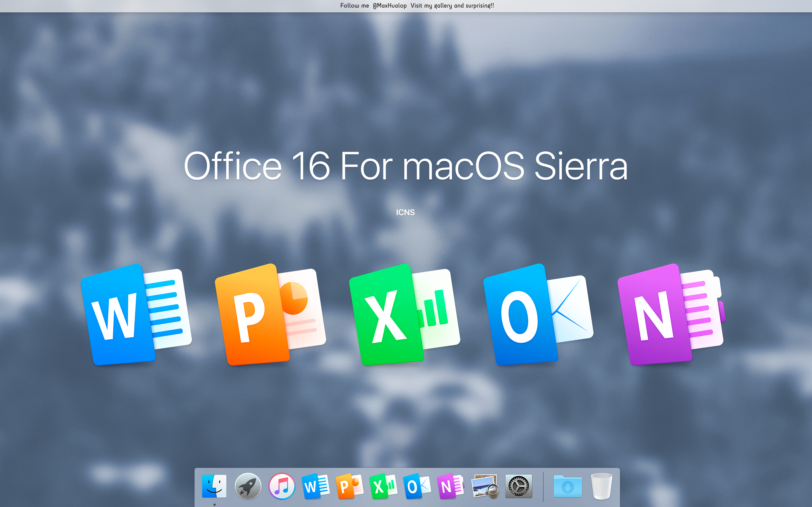812x507 pixels.
Task: Open System Preferences gear in dock
Action: [518, 486]
